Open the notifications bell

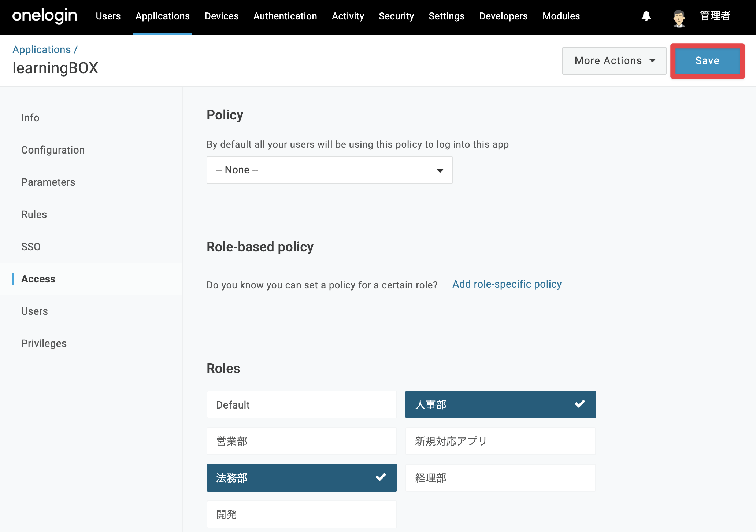coord(646,16)
